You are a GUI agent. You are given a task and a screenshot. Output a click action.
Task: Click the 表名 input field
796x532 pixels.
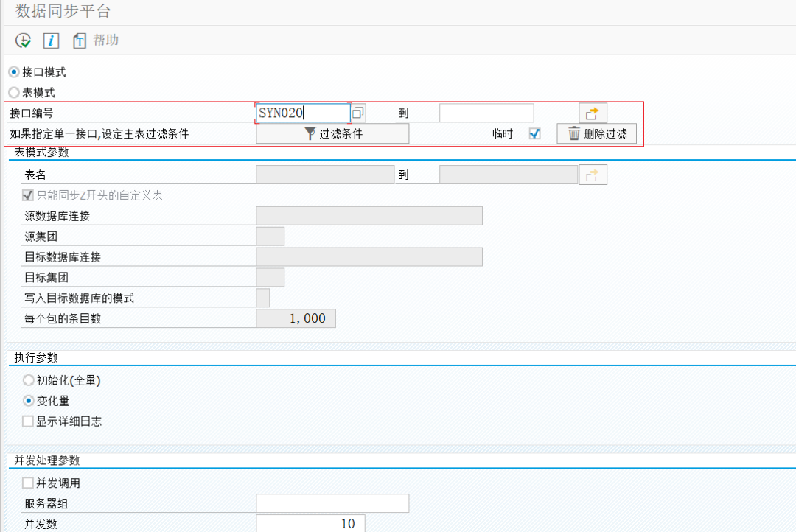point(325,175)
